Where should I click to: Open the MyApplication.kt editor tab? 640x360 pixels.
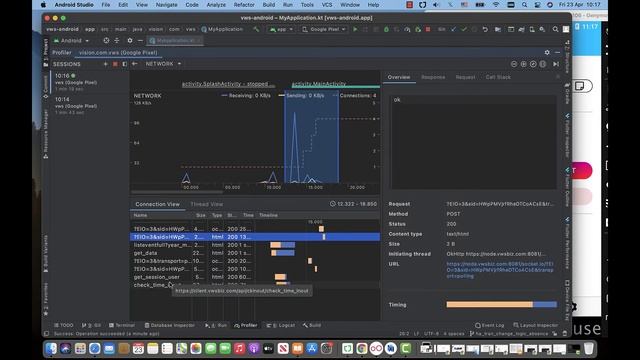tap(176, 40)
